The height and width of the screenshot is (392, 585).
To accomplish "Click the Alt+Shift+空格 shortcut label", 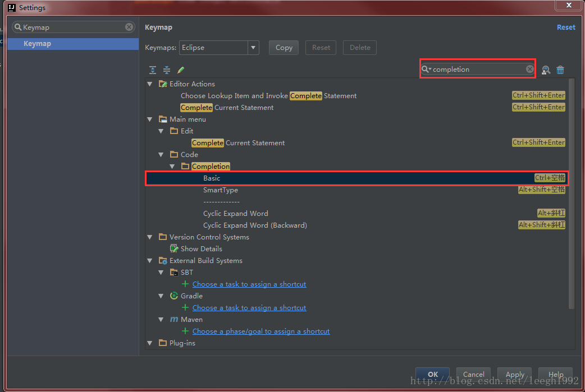I will (542, 190).
